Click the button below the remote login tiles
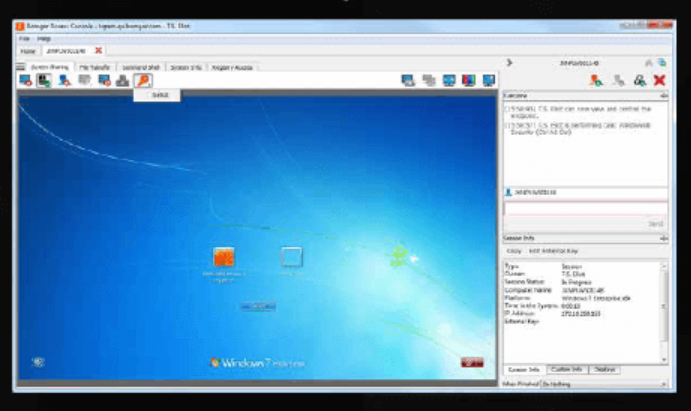This screenshot has height=411, width=691. 258,306
